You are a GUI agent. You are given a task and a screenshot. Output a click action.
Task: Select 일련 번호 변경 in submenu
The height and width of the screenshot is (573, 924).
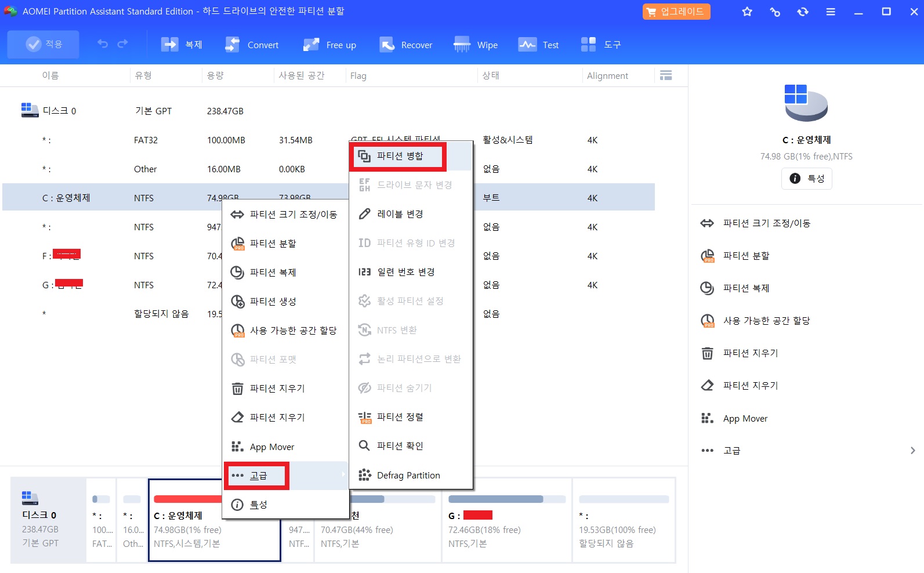(x=411, y=272)
